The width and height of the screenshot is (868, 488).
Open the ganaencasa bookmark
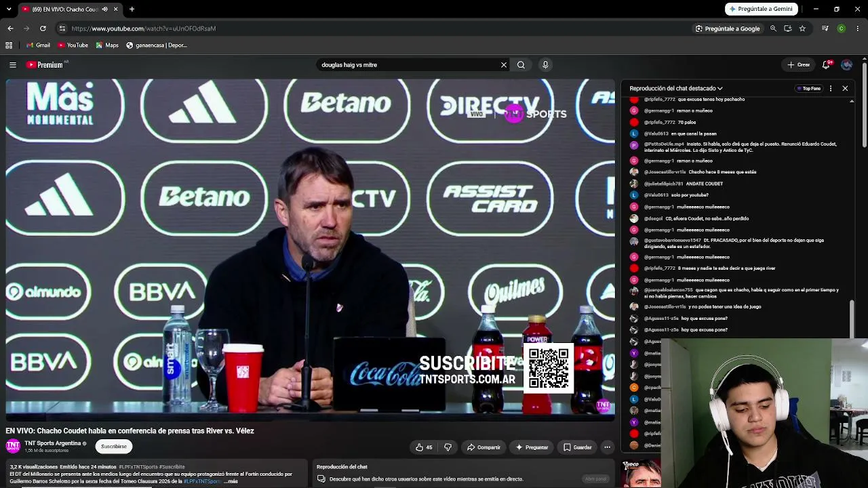tap(157, 45)
